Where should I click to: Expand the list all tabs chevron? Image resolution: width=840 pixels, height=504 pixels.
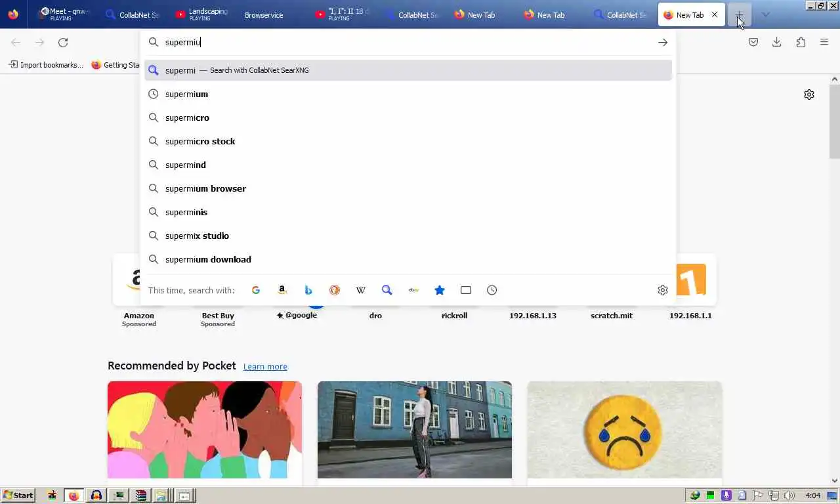click(x=765, y=14)
